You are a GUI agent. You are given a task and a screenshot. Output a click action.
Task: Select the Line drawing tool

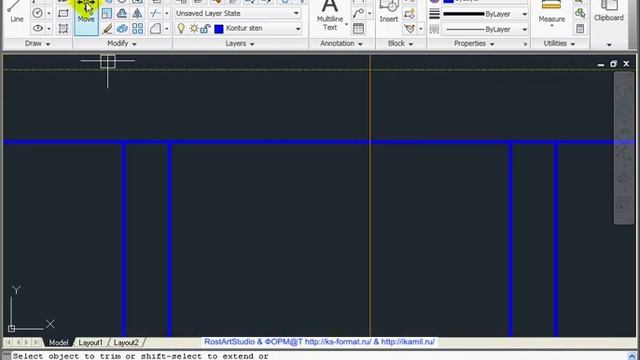(16, 11)
